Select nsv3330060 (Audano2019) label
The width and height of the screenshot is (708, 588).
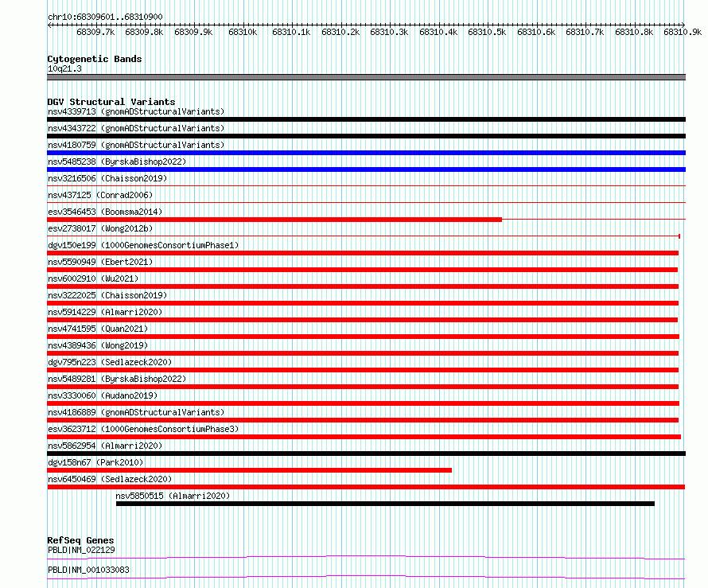coord(103,395)
